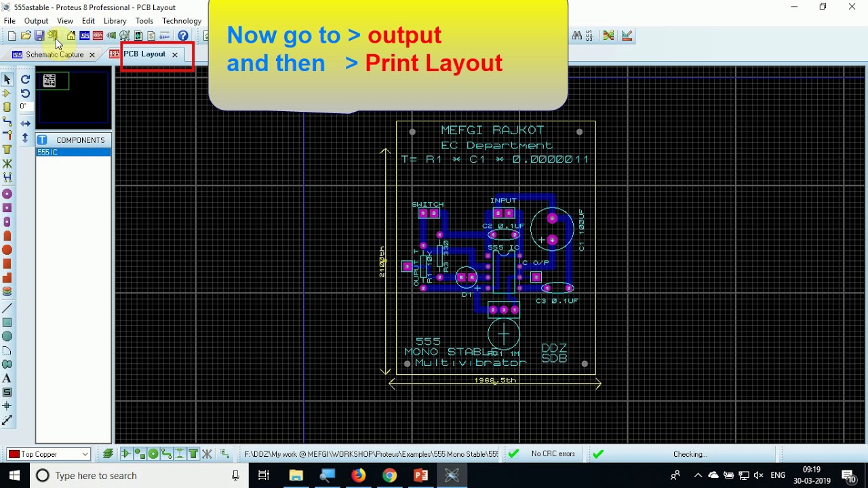Click the Windows search box
This screenshot has width=868, height=488.
click(x=139, y=475)
